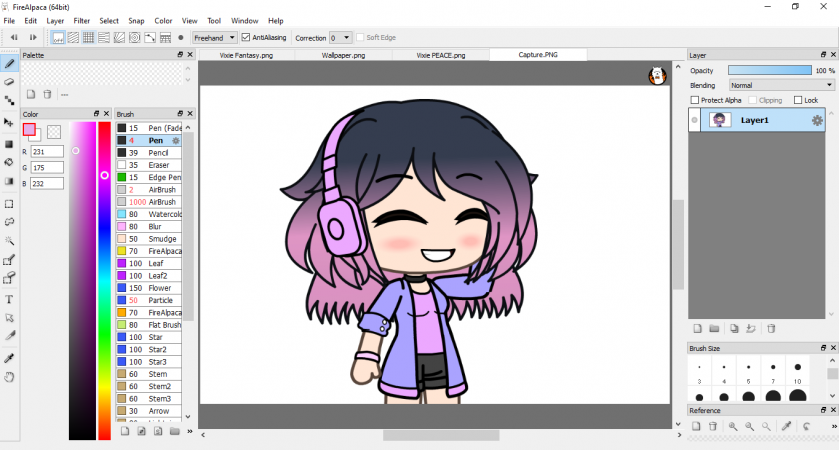Uncheck the AntiAliasing checkbox
This screenshot has width=839, height=450.
pos(246,38)
